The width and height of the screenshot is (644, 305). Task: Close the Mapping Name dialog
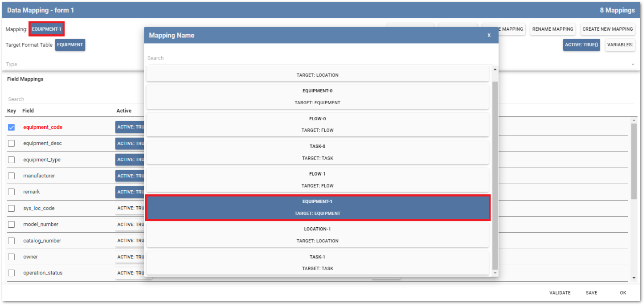pyautogui.click(x=489, y=35)
